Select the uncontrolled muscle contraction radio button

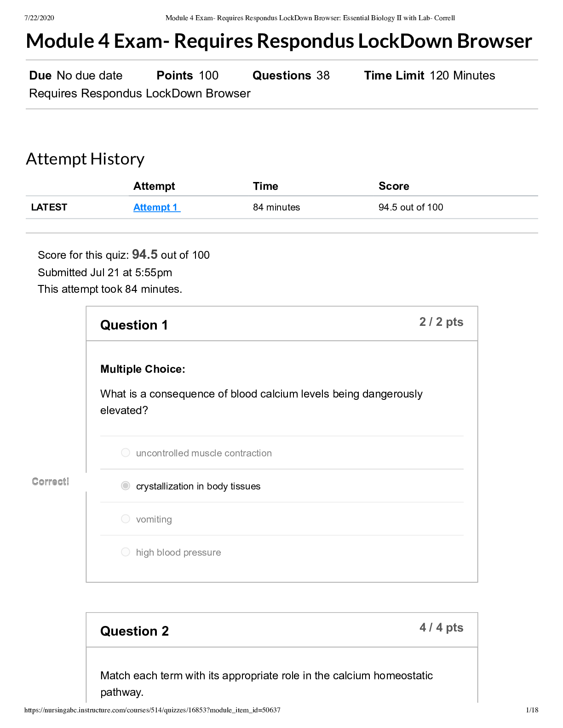[x=126, y=453]
